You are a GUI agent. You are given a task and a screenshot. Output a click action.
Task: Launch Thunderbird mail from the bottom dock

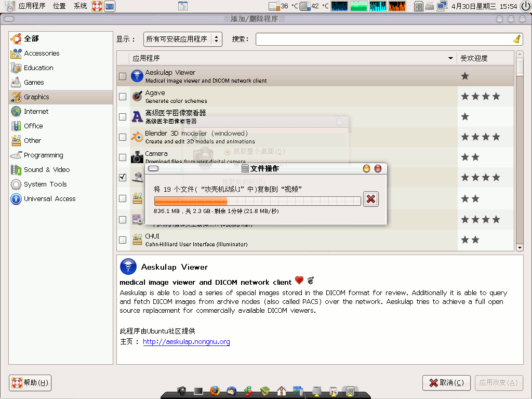click(x=231, y=391)
